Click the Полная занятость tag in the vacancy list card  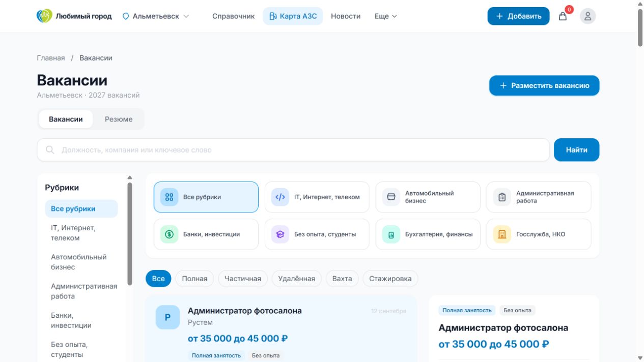[216, 355]
